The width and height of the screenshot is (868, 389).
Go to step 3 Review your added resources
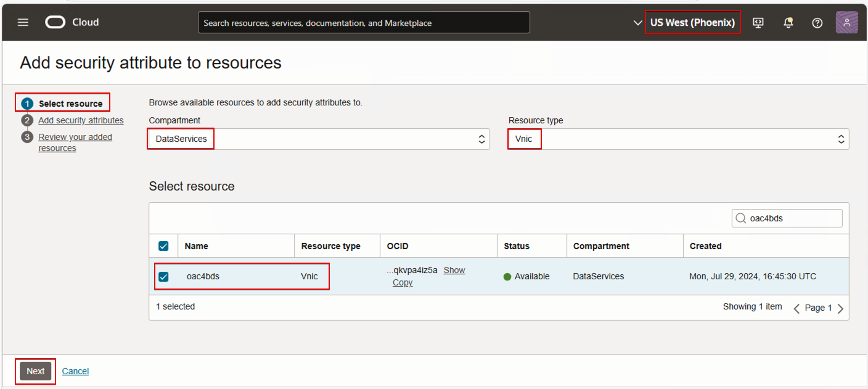[x=75, y=142]
